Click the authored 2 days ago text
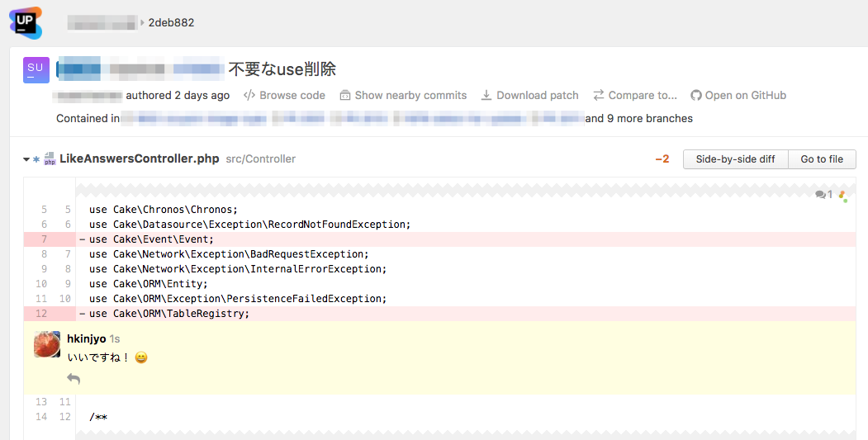The height and width of the screenshot is (440, 868). [x=178, y=95]
